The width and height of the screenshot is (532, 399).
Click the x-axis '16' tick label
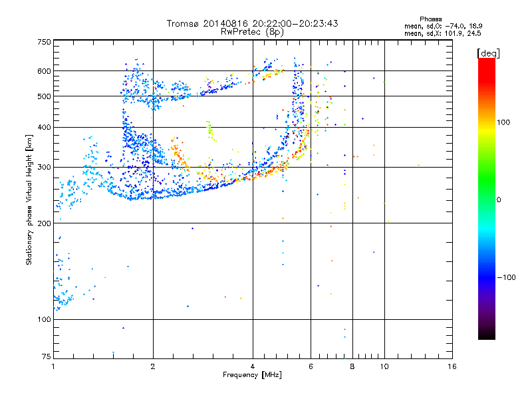(x=452, y=366)
